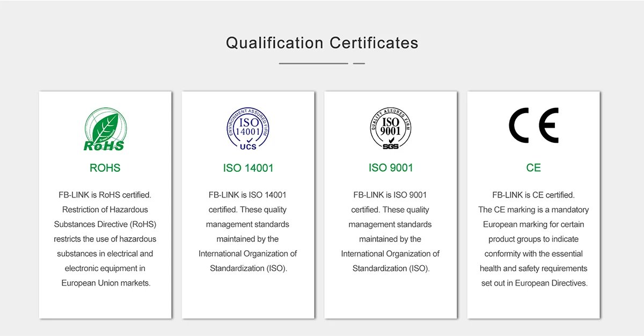Click the black ISO 9001 SGS seal
644x336 pixels.
pyautogui.click(x=391, y=129)
